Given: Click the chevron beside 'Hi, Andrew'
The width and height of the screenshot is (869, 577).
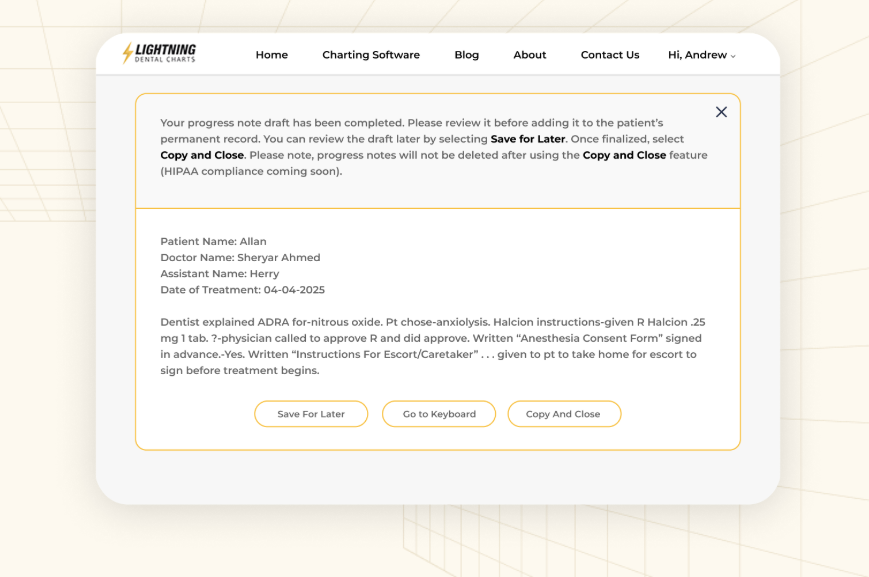Looking at the screenshot, I should pyautogui.click(x=733, y=58).
